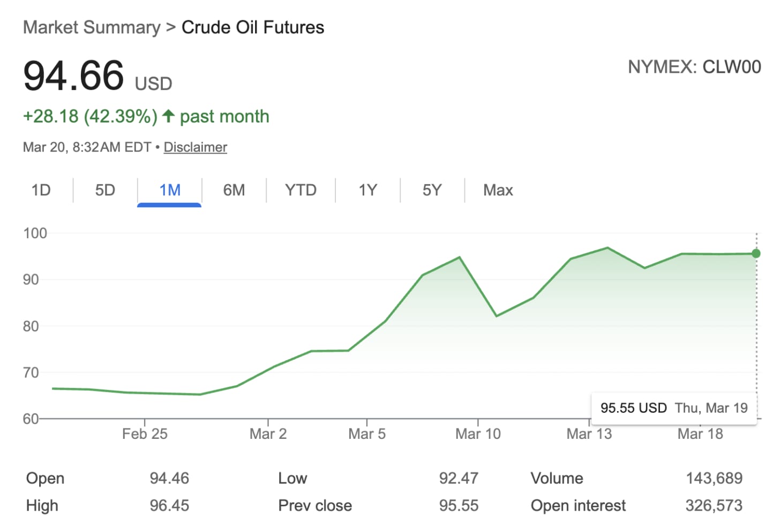The height and width of the screenshot is (532, 780).
Task: Click the Crude Oil Futures title
Action: (253, 27)
